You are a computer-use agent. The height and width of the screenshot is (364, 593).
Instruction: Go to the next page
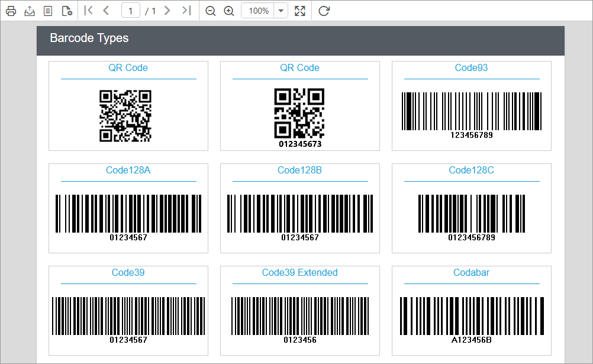[x=167, y=11]
